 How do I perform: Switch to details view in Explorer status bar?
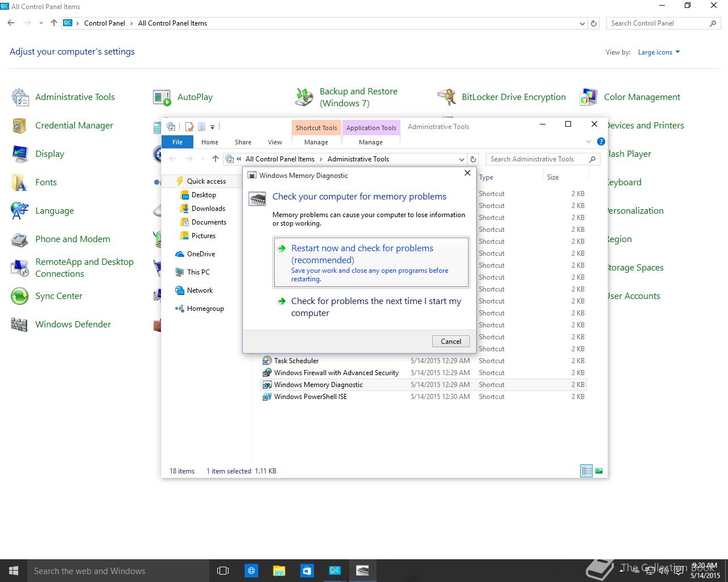click(586, 471)
